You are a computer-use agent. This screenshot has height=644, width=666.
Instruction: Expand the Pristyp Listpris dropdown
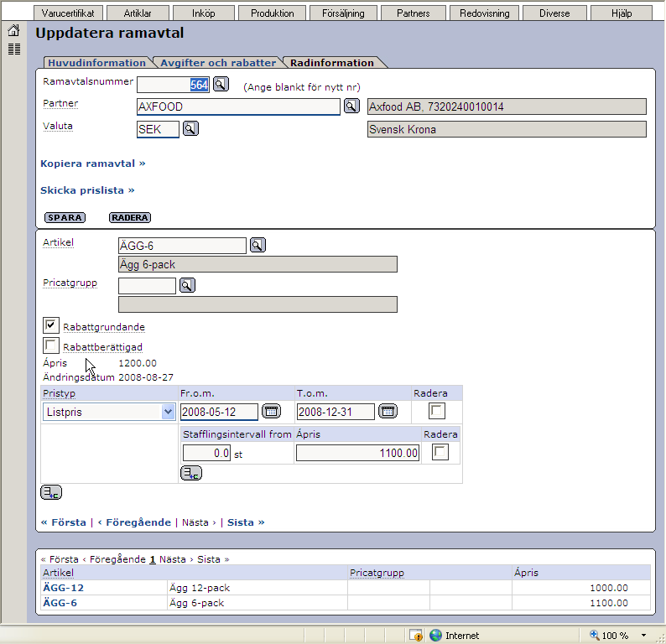[x=168, y=412]
